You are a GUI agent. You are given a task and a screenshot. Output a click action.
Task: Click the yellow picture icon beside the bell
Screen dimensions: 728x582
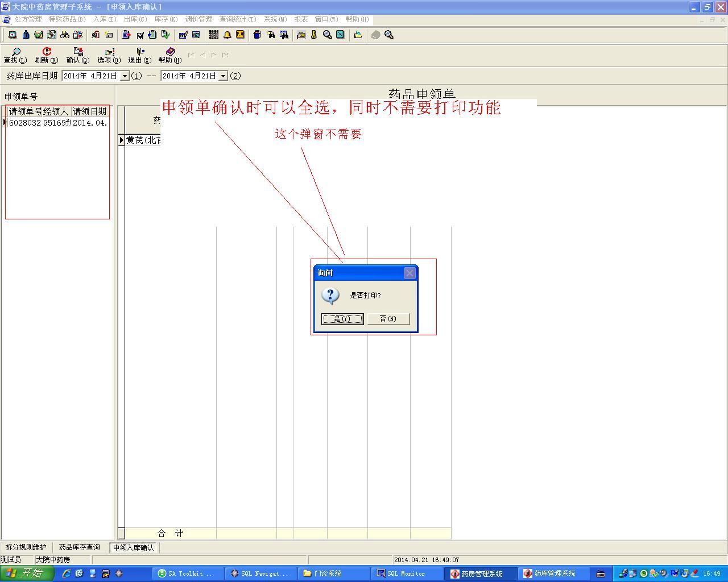240,35
